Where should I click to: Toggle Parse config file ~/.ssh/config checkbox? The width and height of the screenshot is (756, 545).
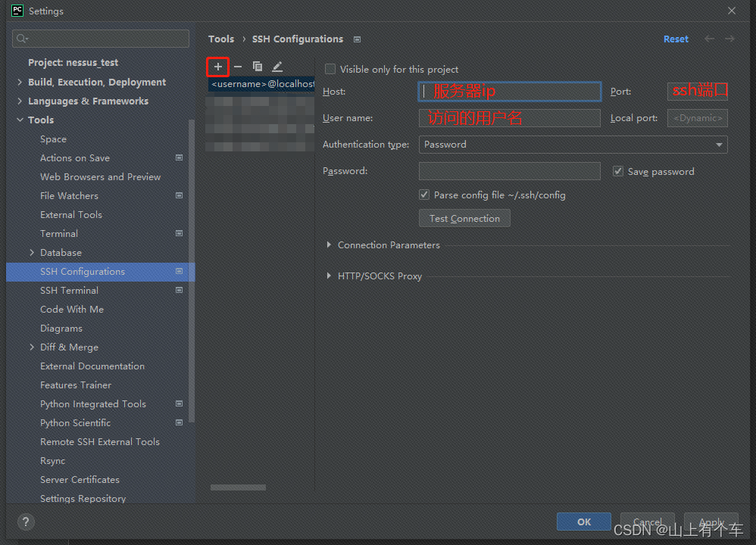424,195
